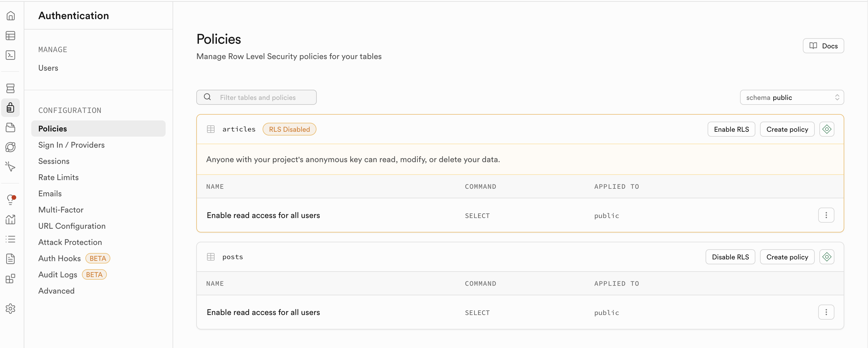Disable RLS on the posts table
The height and width of the screenshot is (348, 868).
[x=730, y=257]
